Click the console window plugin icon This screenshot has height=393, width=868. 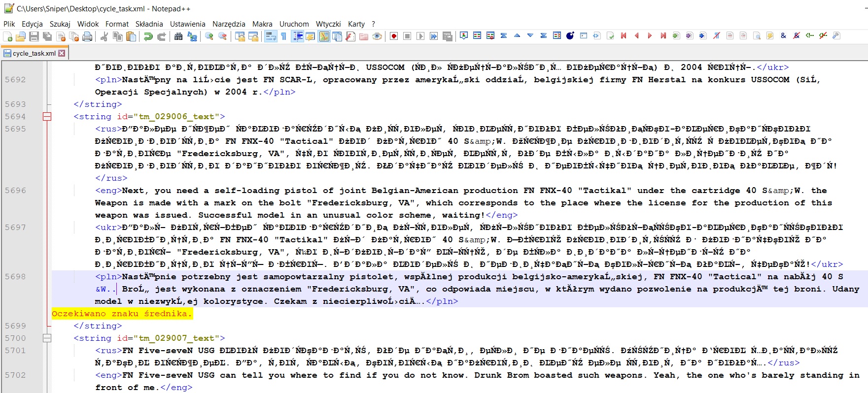click(x=584, y=35)
